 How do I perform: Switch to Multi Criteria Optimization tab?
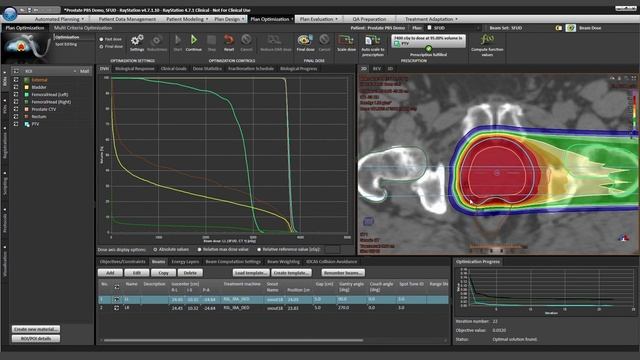click(83, 28)
